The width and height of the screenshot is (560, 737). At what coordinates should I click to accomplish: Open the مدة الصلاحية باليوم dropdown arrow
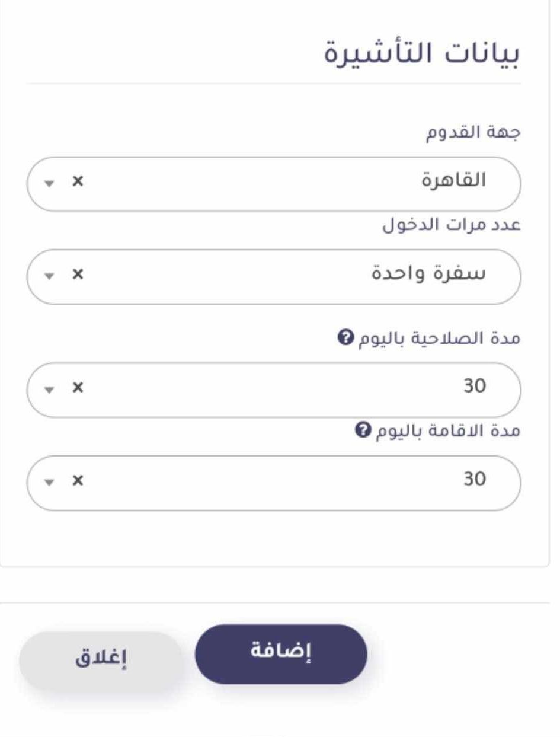click(x=51, y=389)
